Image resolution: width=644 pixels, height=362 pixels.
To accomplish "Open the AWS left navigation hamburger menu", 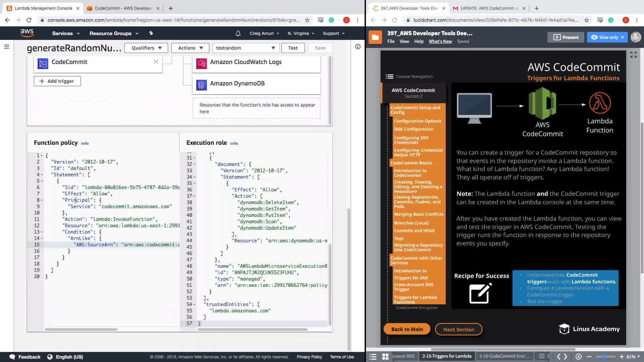I will (6, 47).
